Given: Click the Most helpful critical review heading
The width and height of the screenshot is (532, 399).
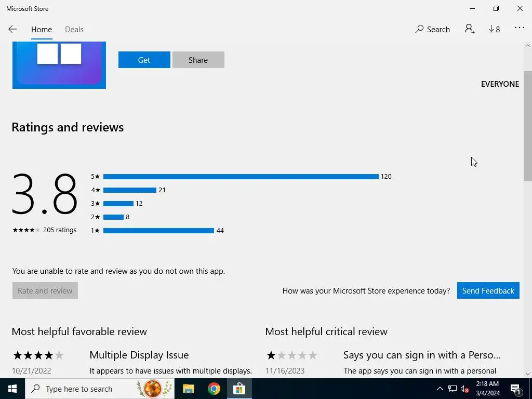Looking at the screenshot, I should click(326, 331).
